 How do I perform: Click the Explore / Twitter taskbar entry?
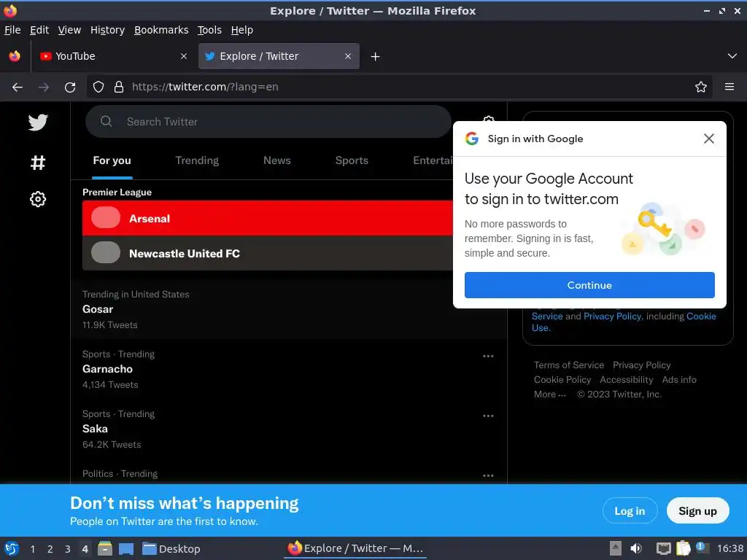(x=355, y=548)
